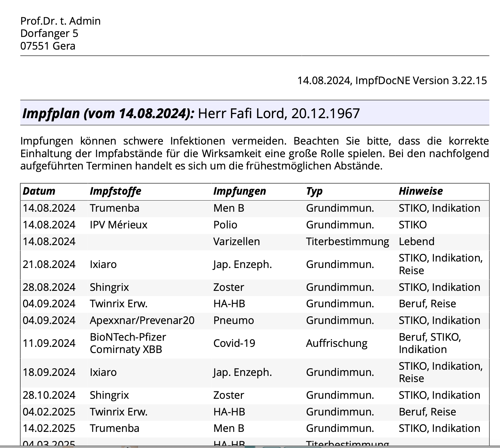Click the date '18.09.2024'
The width and height of the screenshot is (500, 448).
pos(49,372)
